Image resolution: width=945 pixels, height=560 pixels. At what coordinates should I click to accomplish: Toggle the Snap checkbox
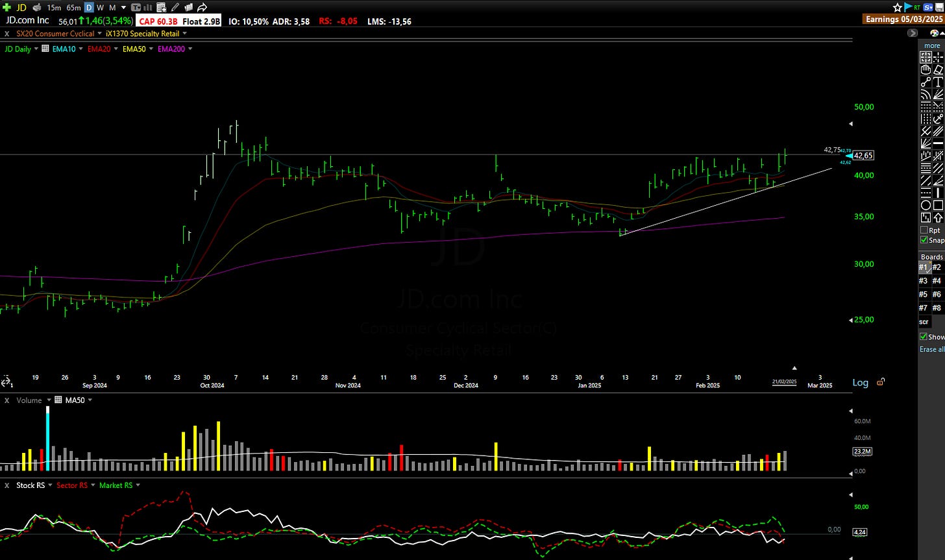[x=924, y=240]
